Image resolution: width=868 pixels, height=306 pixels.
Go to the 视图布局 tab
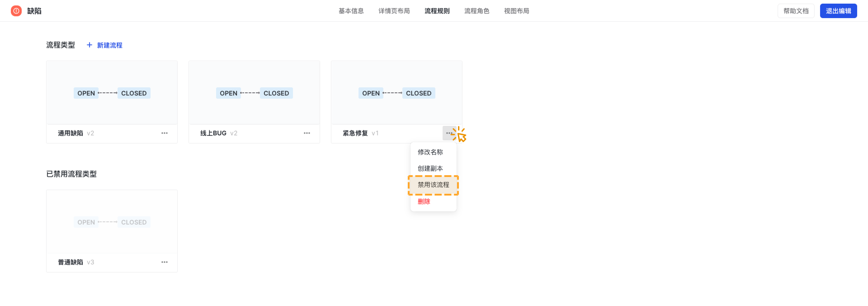[517, 11]
